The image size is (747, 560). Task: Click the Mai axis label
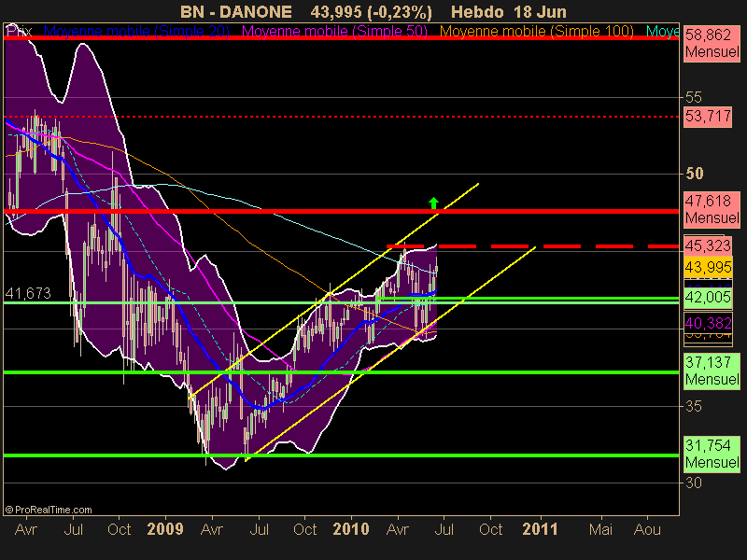tap(600, 529)
